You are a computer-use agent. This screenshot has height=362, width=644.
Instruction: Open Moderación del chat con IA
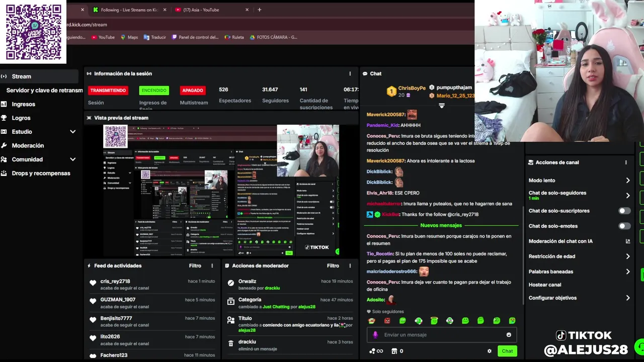coord(579,241)
